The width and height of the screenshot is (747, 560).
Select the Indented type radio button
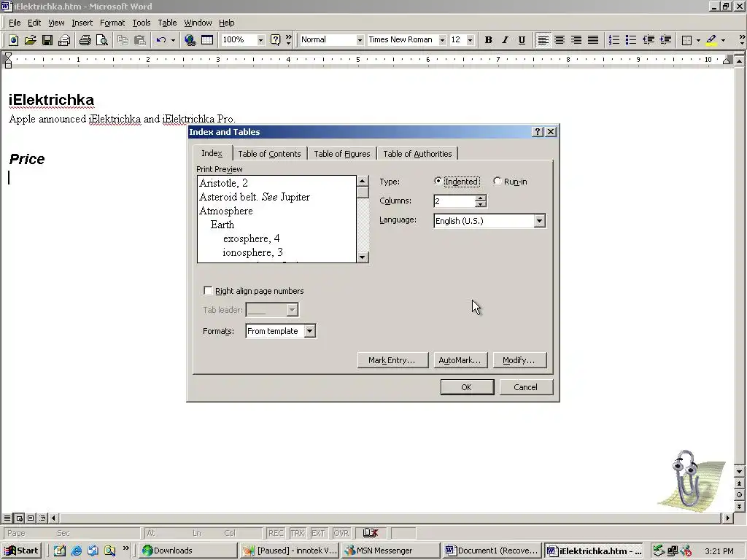point(438,181)
